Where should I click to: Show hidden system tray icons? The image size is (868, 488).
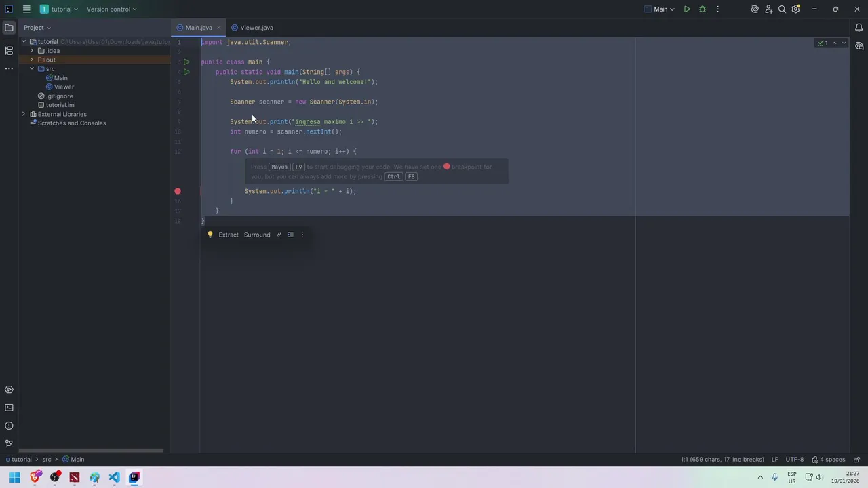tap(760, 477)
